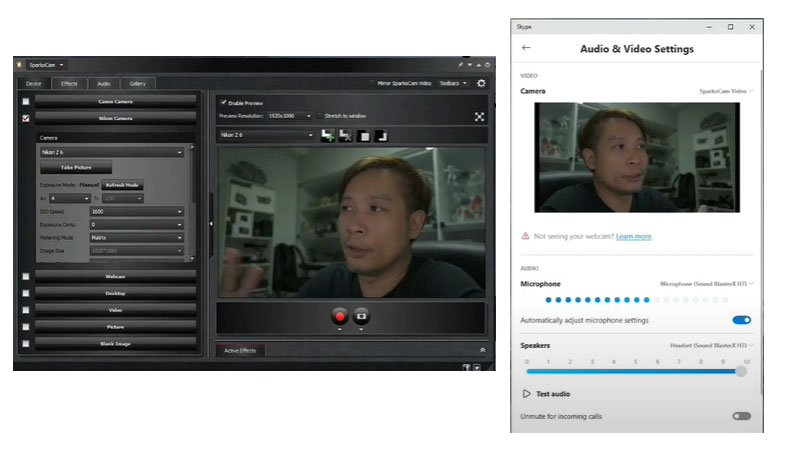Check Stretch to window
Image resolution: width=800 pixels, height=450 pixels.
320,116
